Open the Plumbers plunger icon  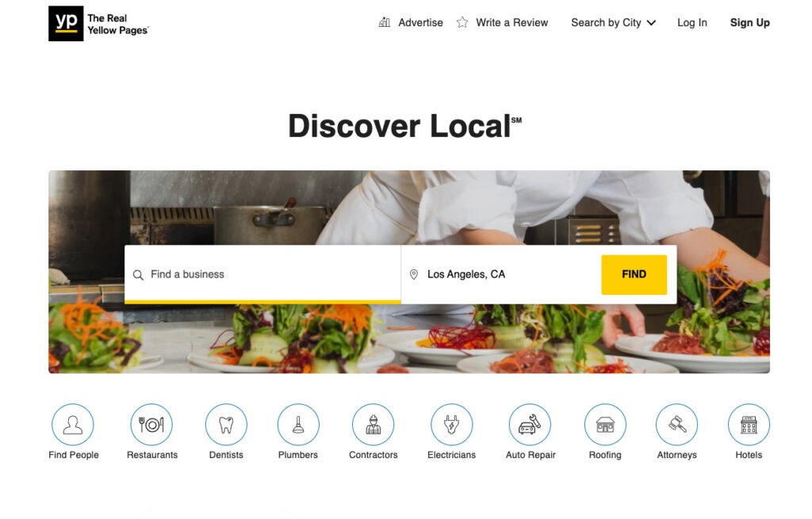pyautogui.click(x=298, y=424)
